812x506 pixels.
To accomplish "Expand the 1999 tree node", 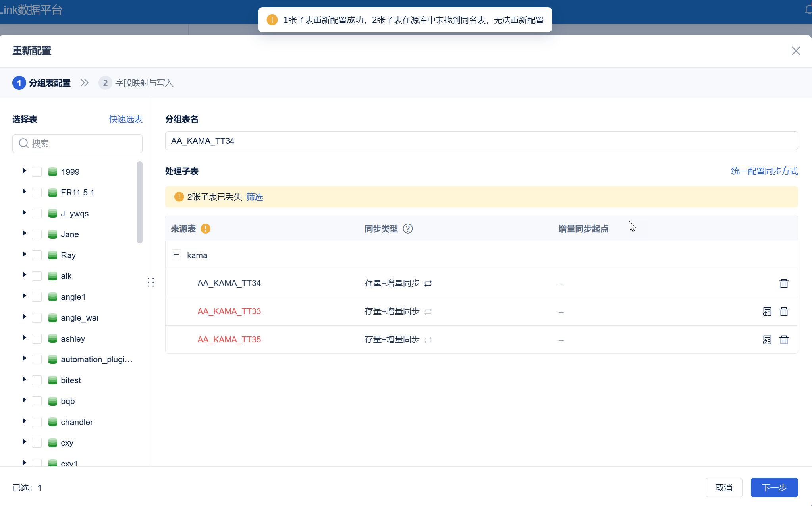I will [x=24, y=171].
